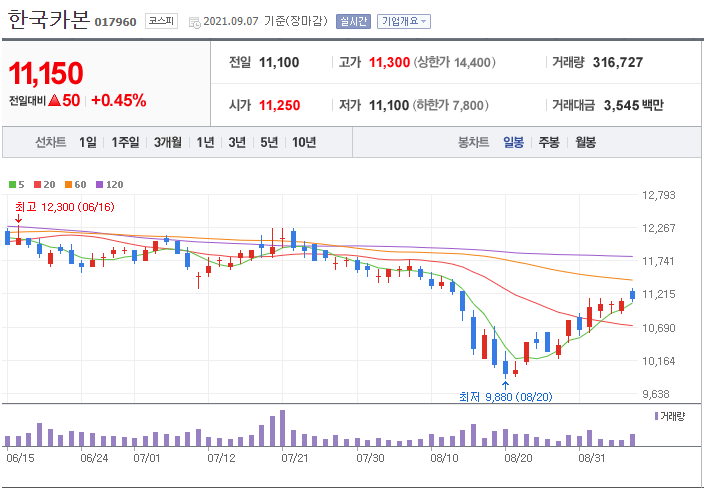Click the 시가 value 11,250
Image resolution: width=704 pixels, height=488 pixels.
click(x=279, y=106)
